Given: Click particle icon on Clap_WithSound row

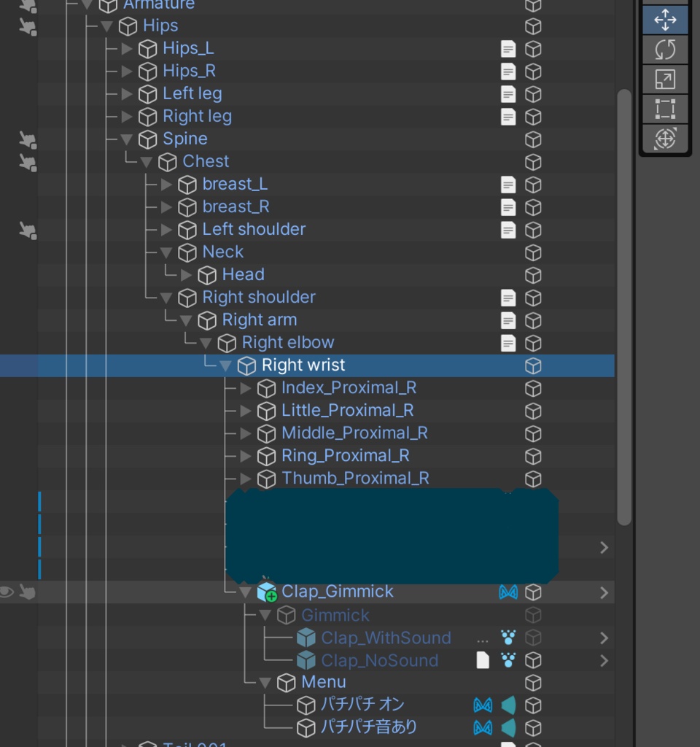Looking at the screenshot, I should [508, 638].
